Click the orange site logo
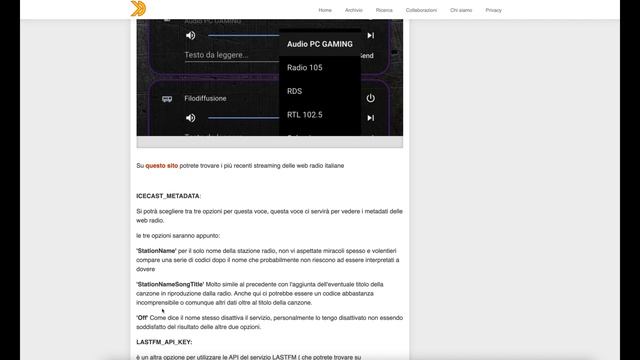640x360 pixels. 138,9
